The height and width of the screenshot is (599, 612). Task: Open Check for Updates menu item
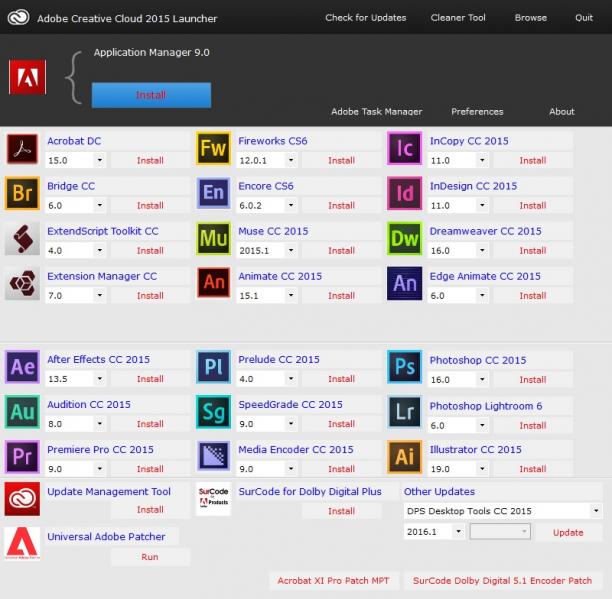point(366,18)
